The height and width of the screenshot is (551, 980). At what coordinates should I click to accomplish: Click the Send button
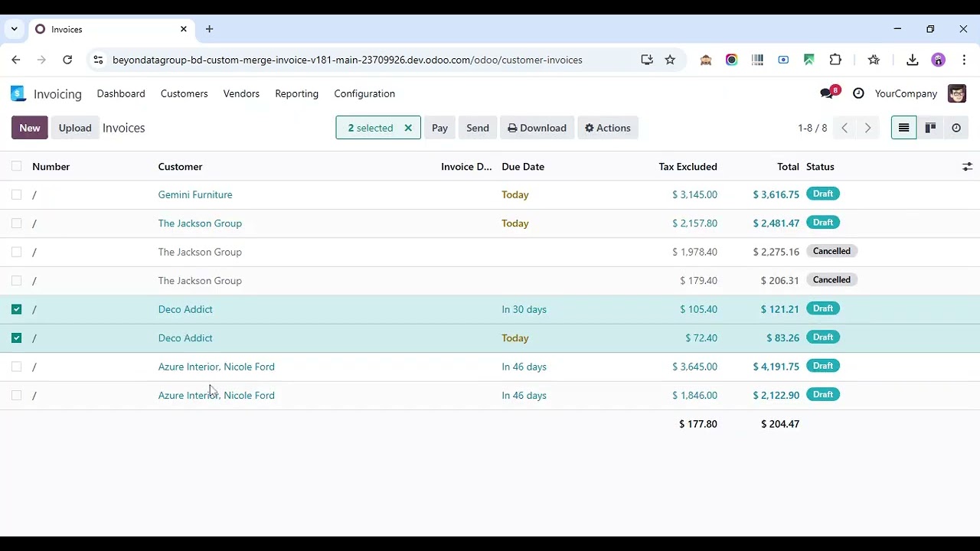pos(478,128)
